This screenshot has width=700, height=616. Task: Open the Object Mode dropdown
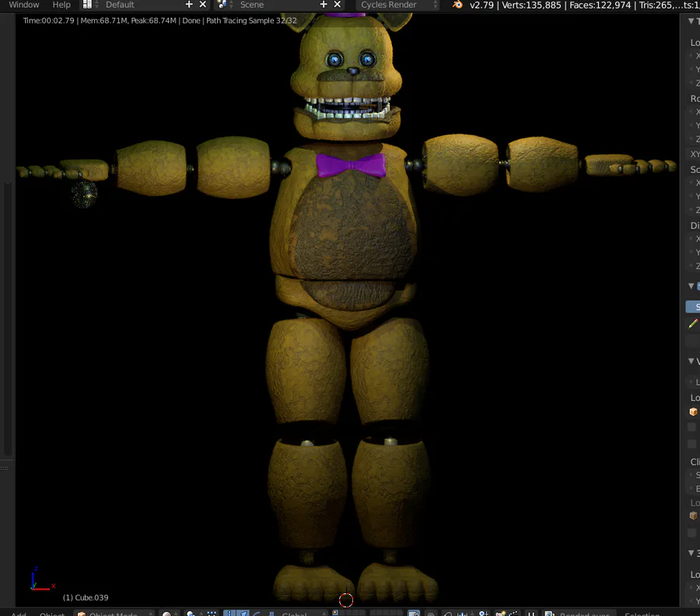coord(115,613)
